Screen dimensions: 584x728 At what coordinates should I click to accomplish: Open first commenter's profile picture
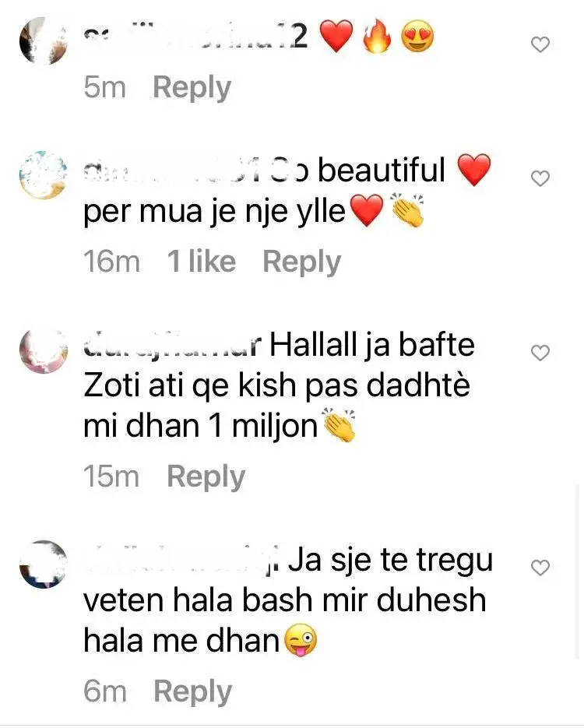coord(43,40)
